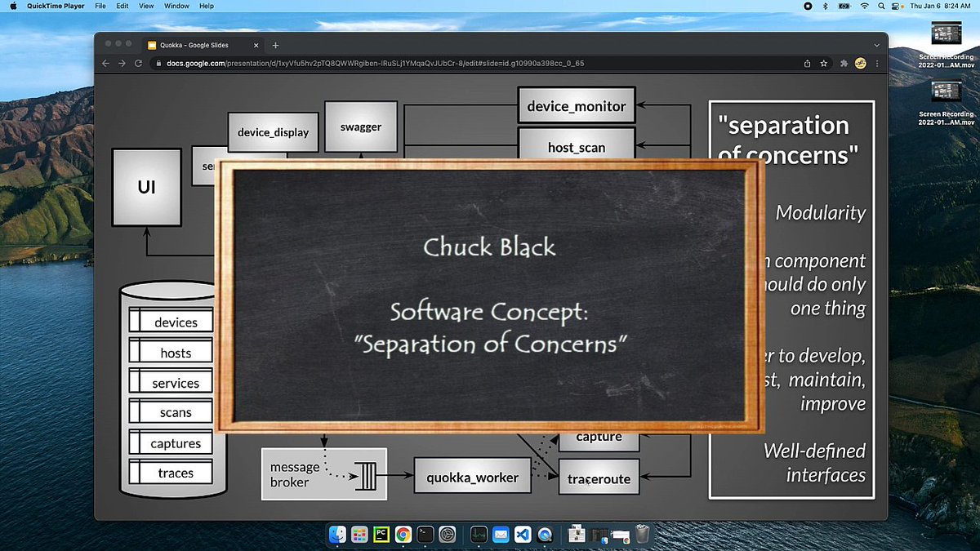Open the Edit menu
Screen dimensions: 980x551
[122, 6]
